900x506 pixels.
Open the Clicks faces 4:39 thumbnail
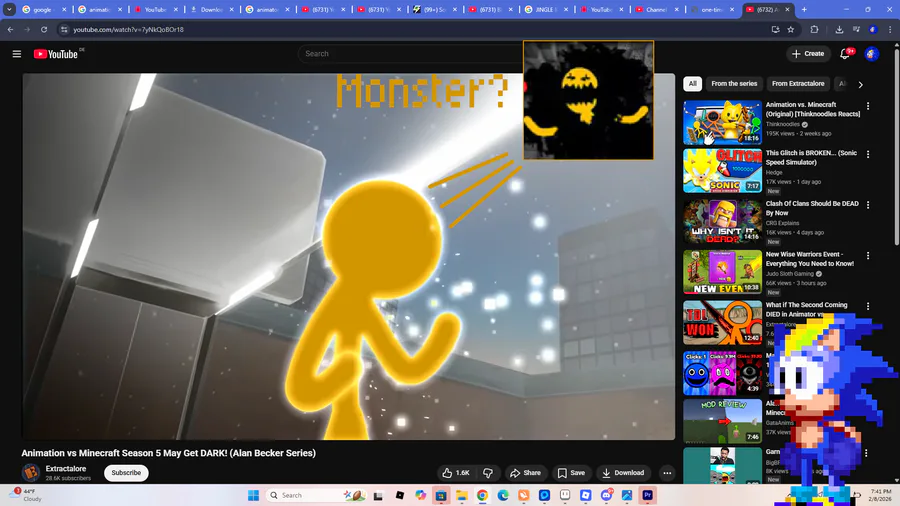(722, 373)
